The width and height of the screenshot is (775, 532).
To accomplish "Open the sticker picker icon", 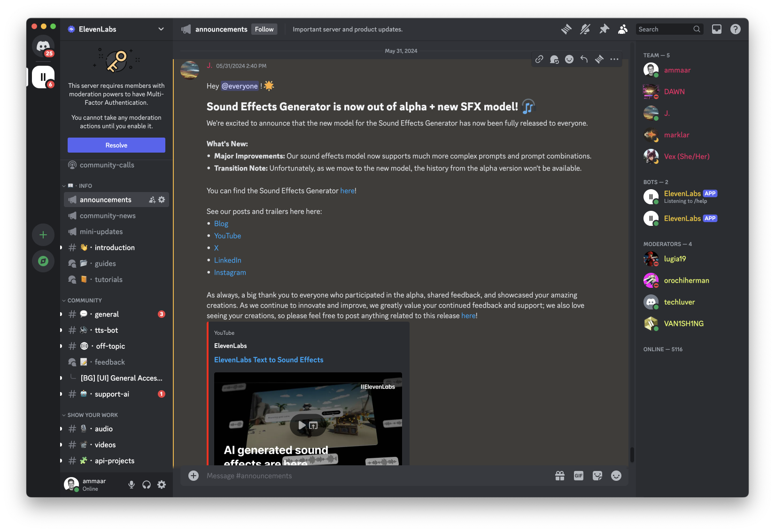I will 597,476.
